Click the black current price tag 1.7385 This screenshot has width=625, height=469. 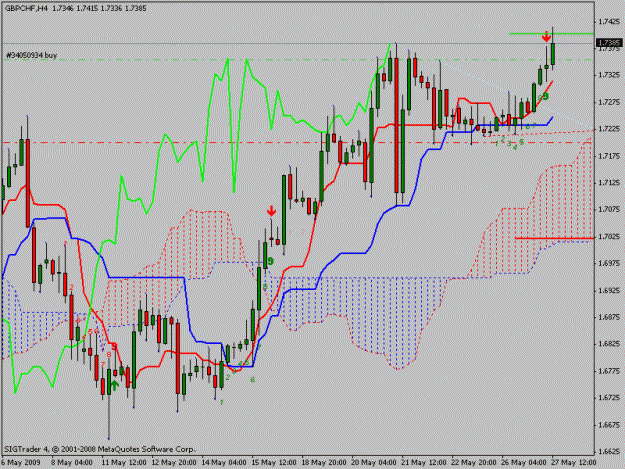coord(608,43)
